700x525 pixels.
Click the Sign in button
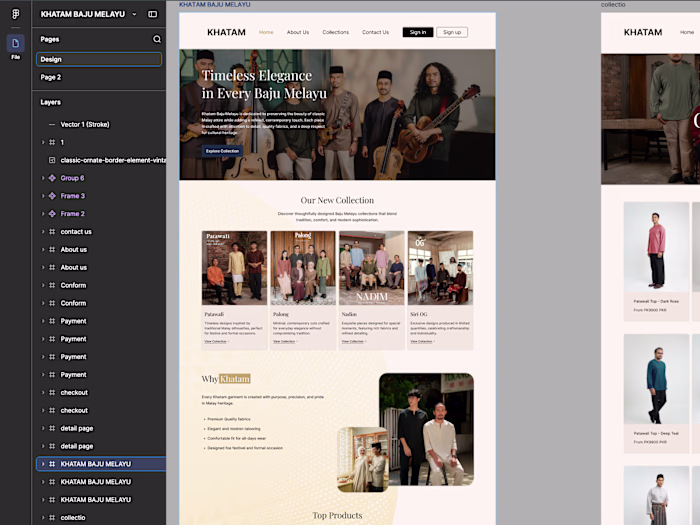coord(418,32)
